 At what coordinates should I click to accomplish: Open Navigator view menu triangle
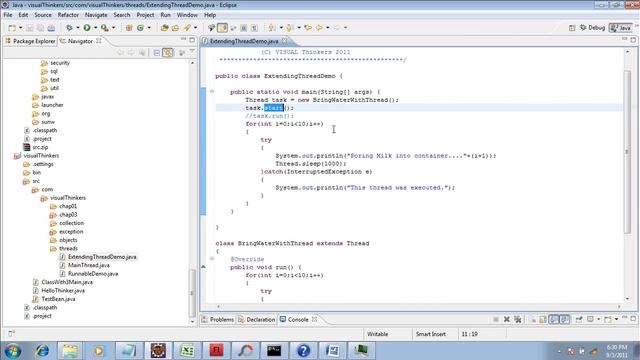coord(192,52)
